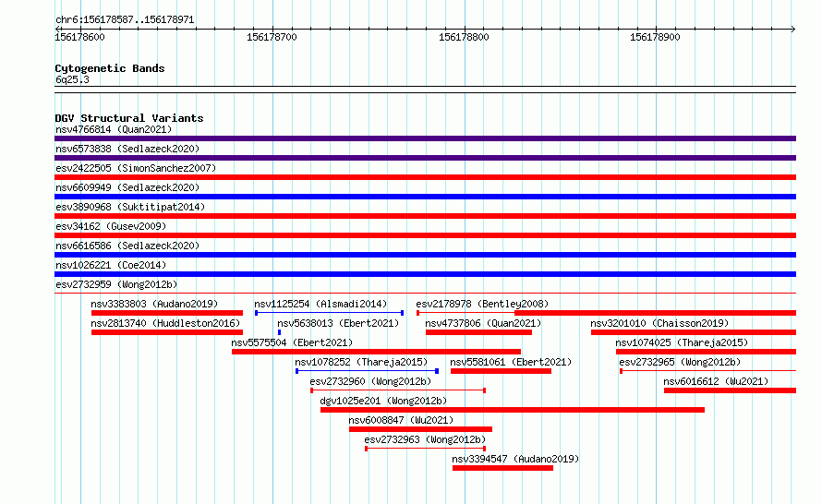This screenshot has height=504, width=822.
Task: Click esv2178978 (Bentley2008) label
Action: coord(482,304)
